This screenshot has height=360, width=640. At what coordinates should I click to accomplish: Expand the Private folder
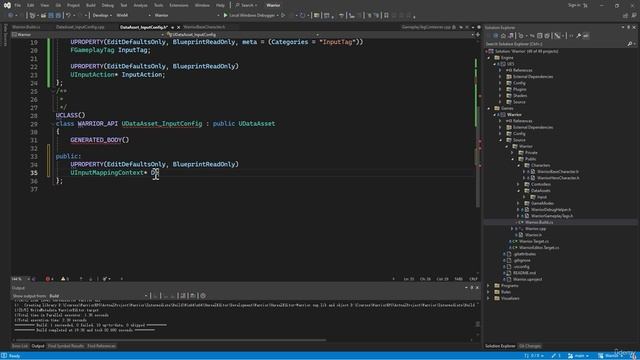(x=513, y=153)
